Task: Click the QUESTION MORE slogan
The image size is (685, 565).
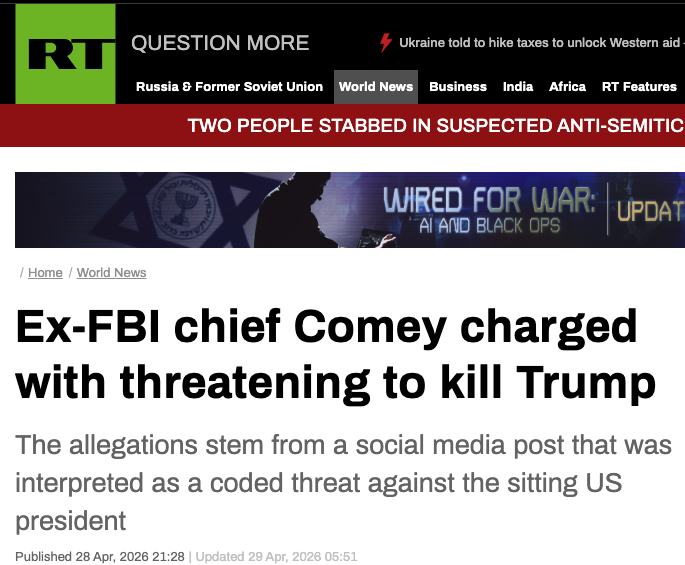Action: coord(220,43)
